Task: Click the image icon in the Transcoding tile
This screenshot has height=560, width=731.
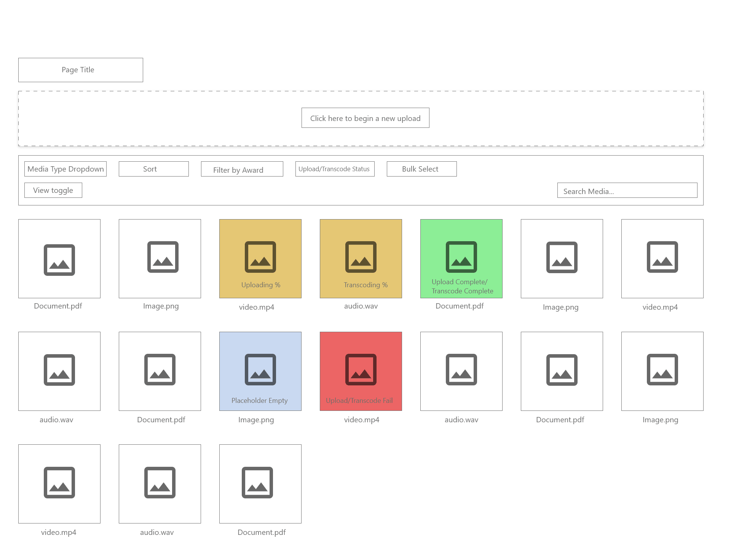Action: click(361, 257)
